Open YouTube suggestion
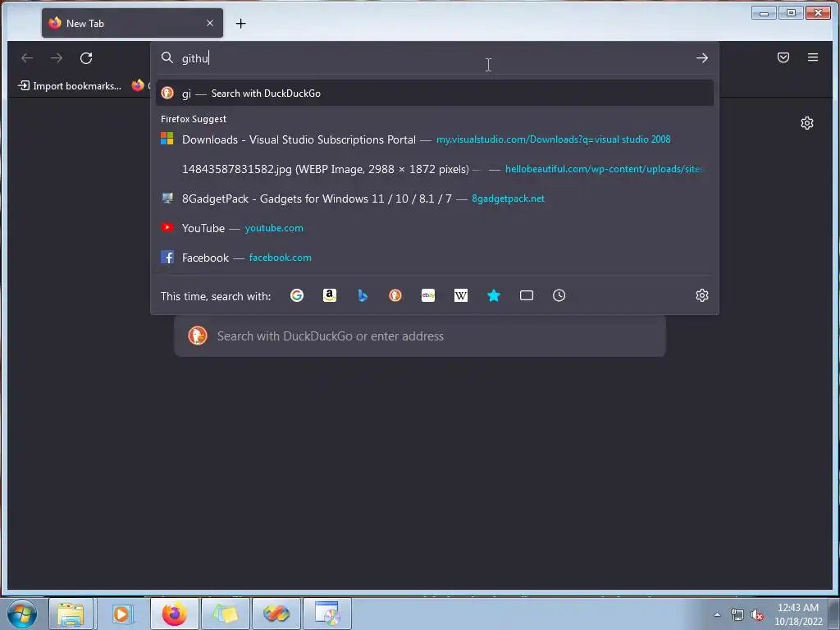Screen dimensions: 840x630 [x=435, y=228]
